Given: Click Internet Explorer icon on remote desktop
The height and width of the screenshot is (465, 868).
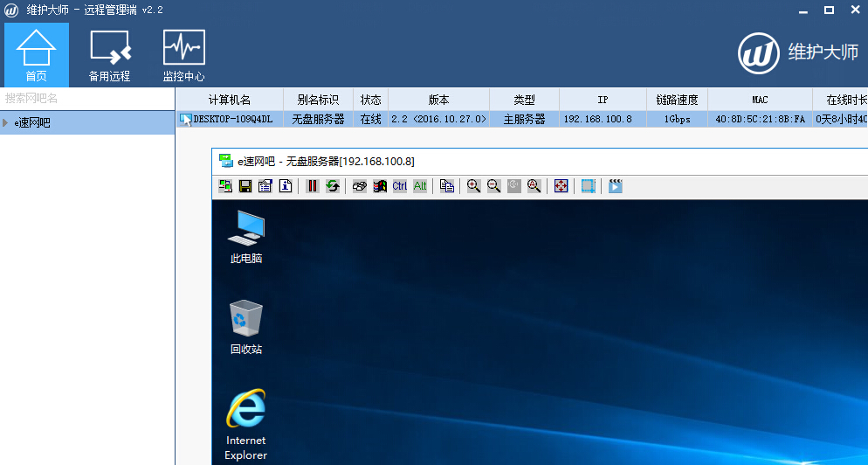Looking at the screenshot, I should coord(245,425).
